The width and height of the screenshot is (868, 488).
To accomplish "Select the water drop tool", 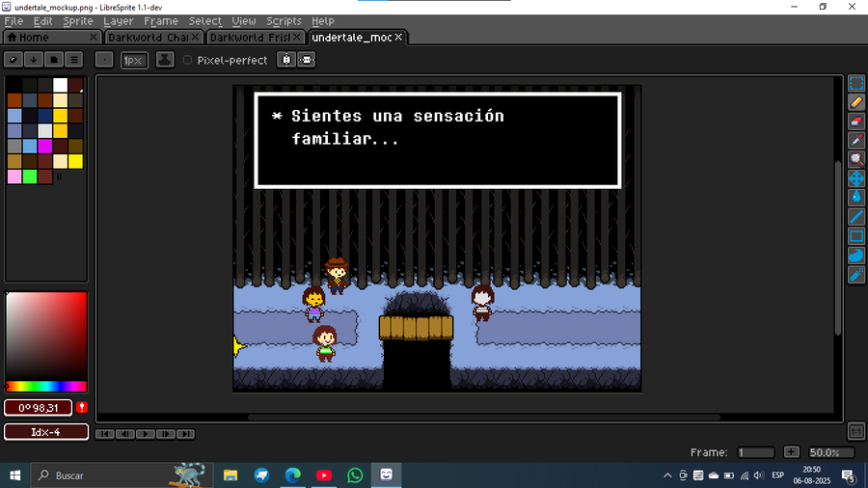I will click(x=856, y=198).
